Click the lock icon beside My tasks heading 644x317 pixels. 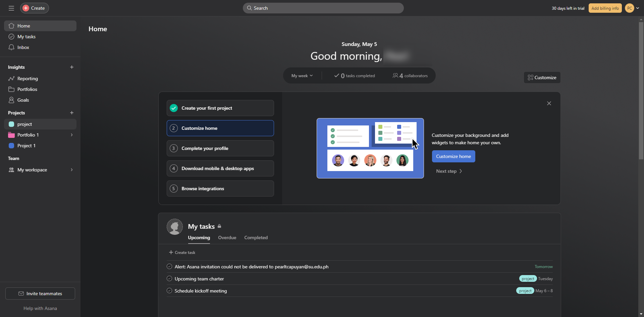(219, 226)
